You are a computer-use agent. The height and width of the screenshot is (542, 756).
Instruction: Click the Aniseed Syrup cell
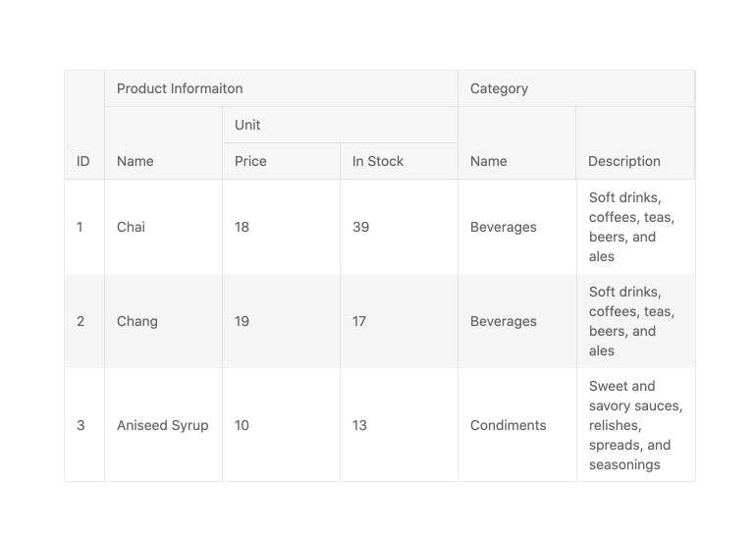tap(162, 425)
